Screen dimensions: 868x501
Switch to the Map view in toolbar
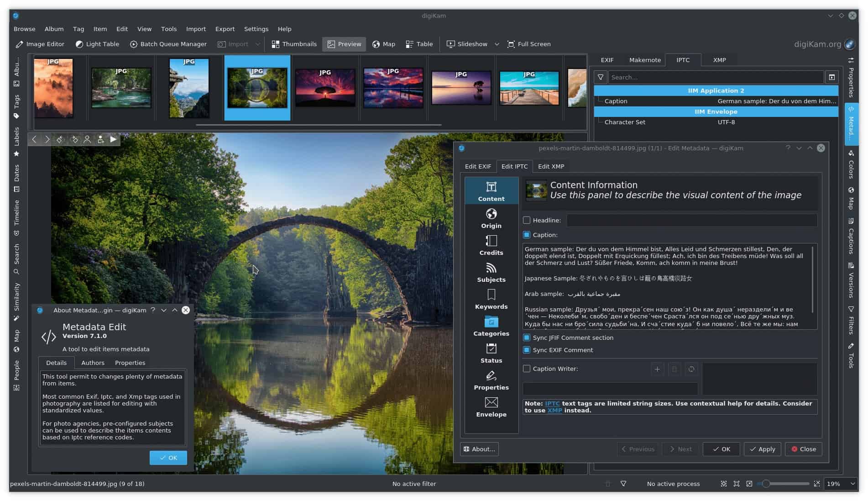coord(383,44)
